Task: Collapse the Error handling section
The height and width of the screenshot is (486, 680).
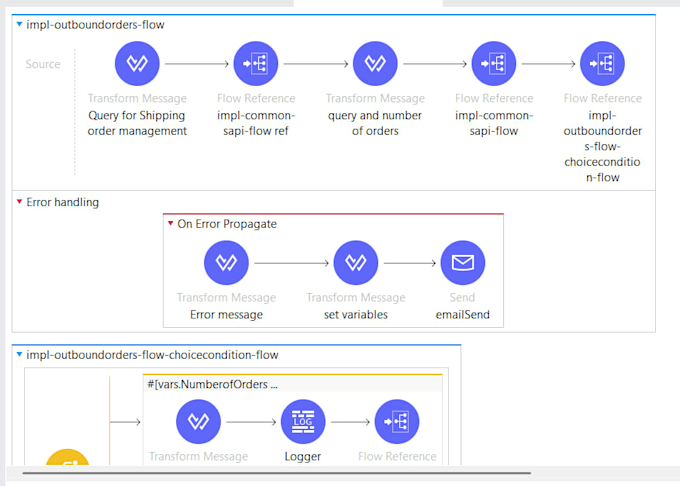Action: [x=19, y=202]
